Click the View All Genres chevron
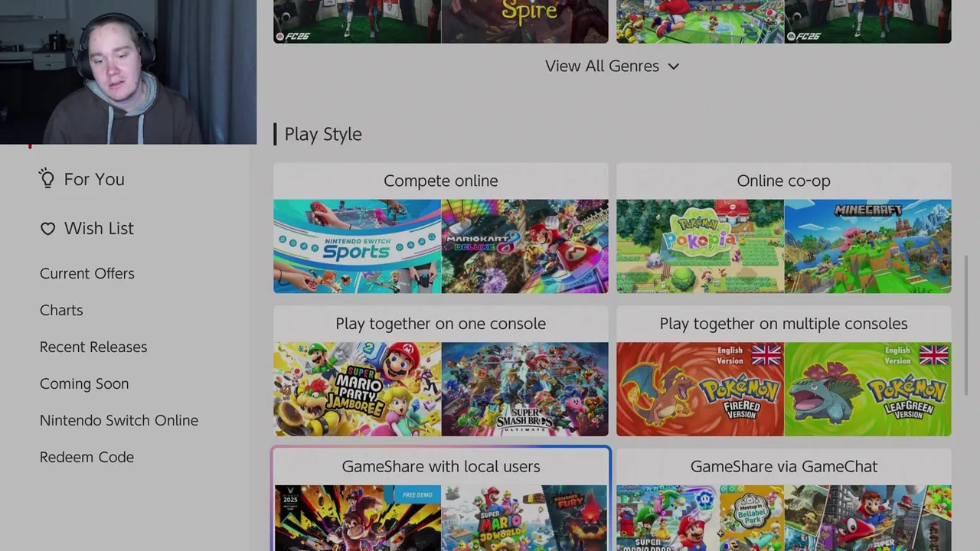Viewport: 980px width, 551px height. click(673, 67)
